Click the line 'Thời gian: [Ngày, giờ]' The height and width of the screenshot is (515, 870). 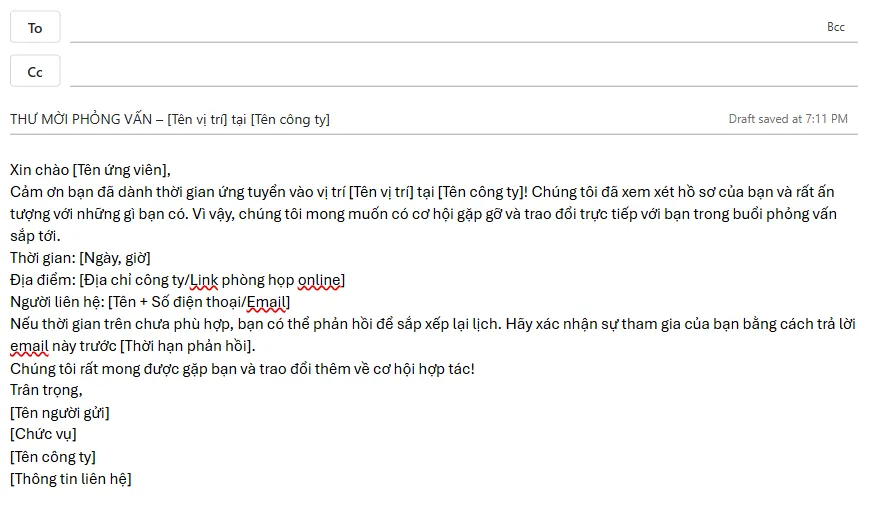pyautogui.click(x=80, y=258)
